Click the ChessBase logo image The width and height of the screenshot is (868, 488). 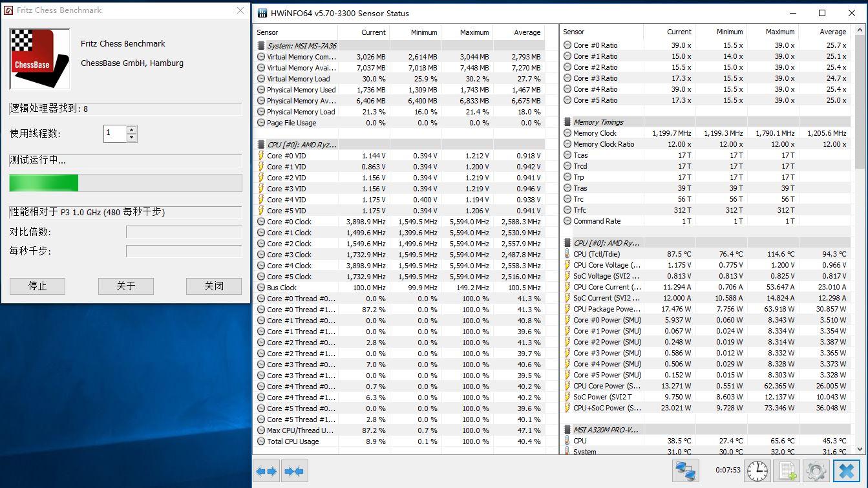click(x=39, y=58)
